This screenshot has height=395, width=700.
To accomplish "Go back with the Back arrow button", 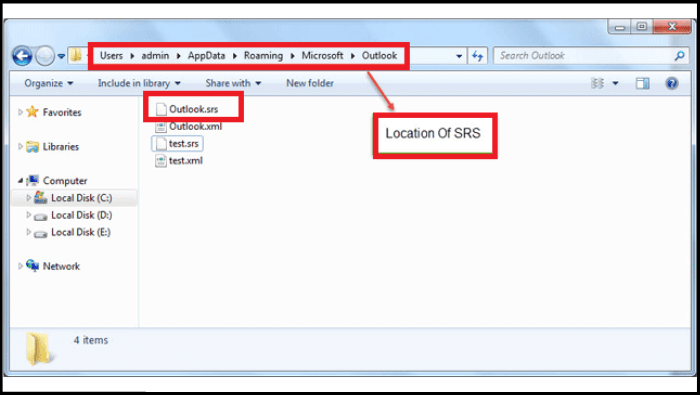I will coord(22,56).
